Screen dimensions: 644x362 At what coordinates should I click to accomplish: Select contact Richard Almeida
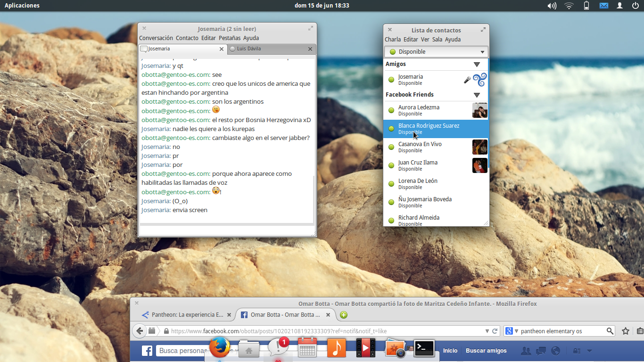(436, 220)
